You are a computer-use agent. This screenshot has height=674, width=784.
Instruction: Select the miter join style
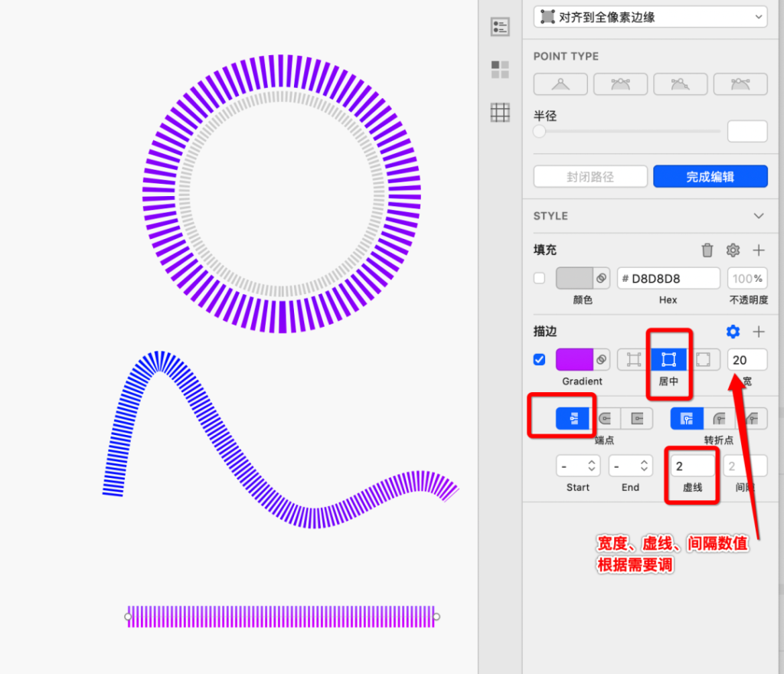click(x=687, y=418)
